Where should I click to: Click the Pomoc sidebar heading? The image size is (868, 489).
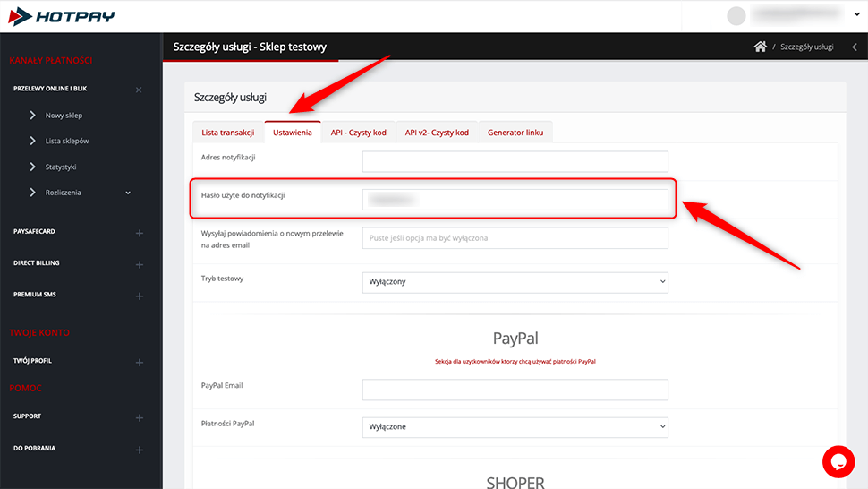pos(25,388)
